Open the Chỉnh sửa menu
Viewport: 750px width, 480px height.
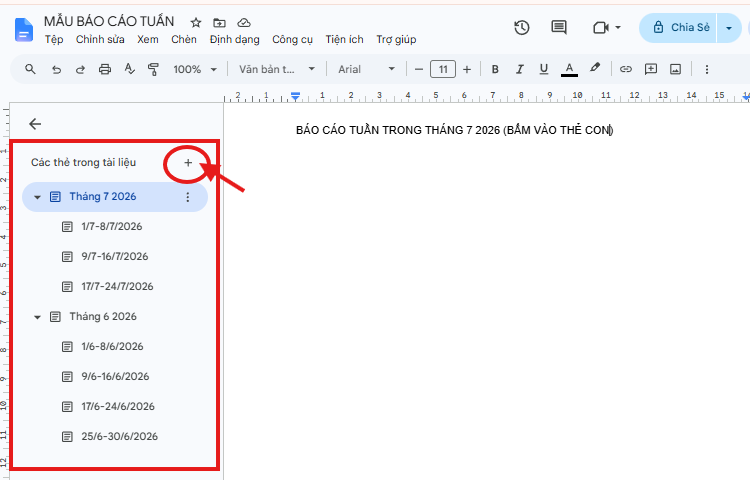(100, 39)
